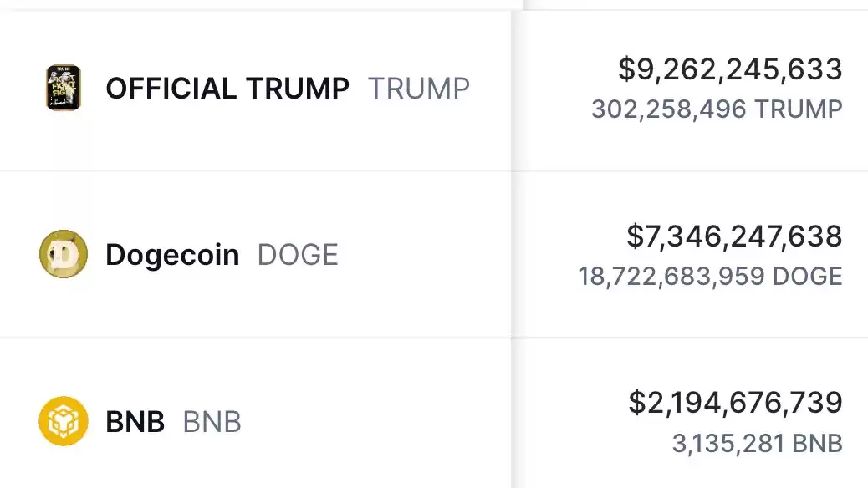Click the BNB coin logo icon
The height and width of the screenshot is (488, 868).
click(63, 421)
